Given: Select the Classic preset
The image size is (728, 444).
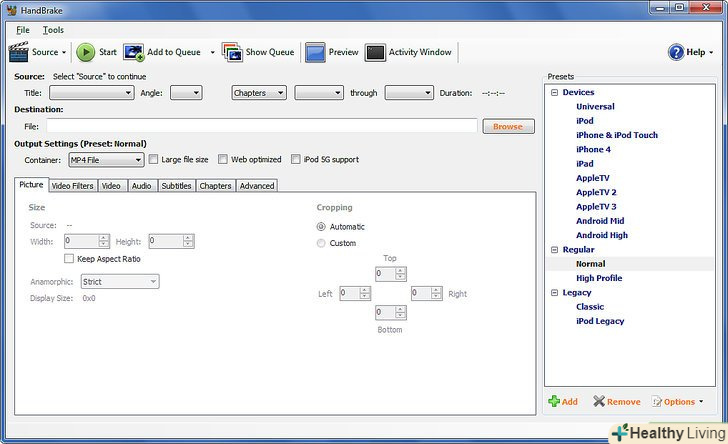Looking at the screenshot, I should click(590, 307).
